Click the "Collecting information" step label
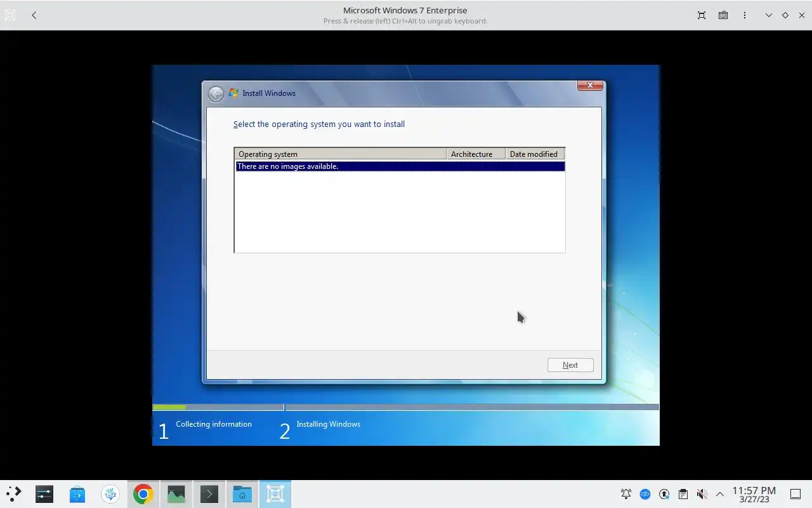Viewport: 812px width, 508px height. pyautogui.click(x=214, y=424)
